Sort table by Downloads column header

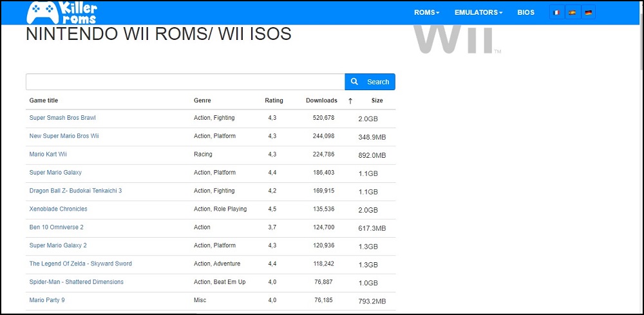coord(321,100)
